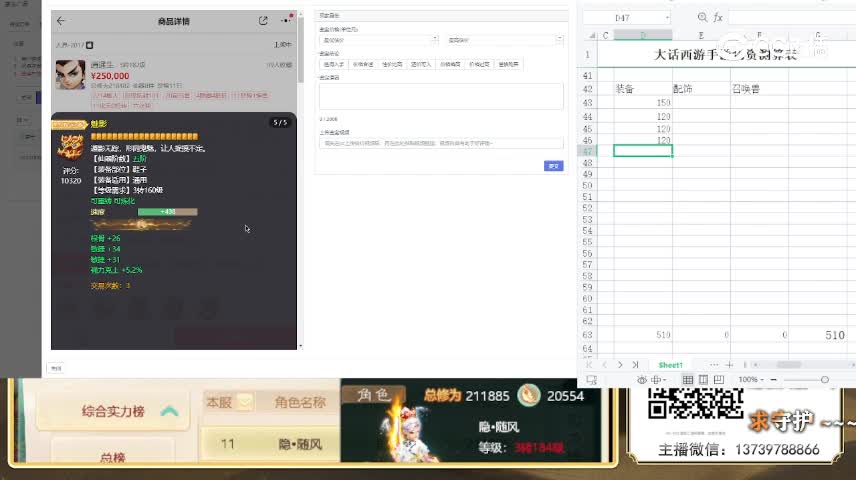Select rank 11 row 隐•随风
Viewport: 856px width, 480px height.
[271, 445]
